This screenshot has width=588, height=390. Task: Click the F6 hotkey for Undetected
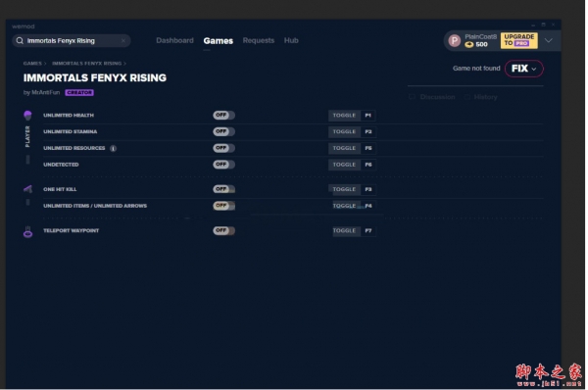pos(367,165)
